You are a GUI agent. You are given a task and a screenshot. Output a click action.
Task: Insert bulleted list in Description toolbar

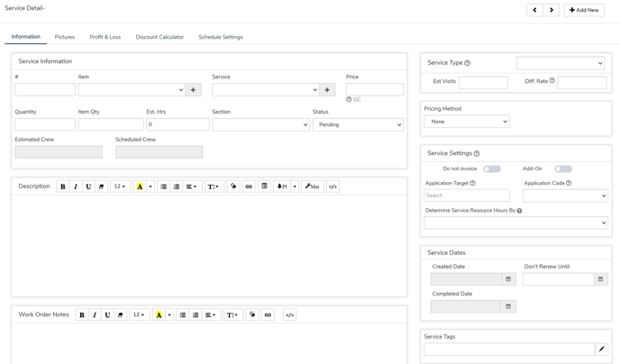pos(163,187)
